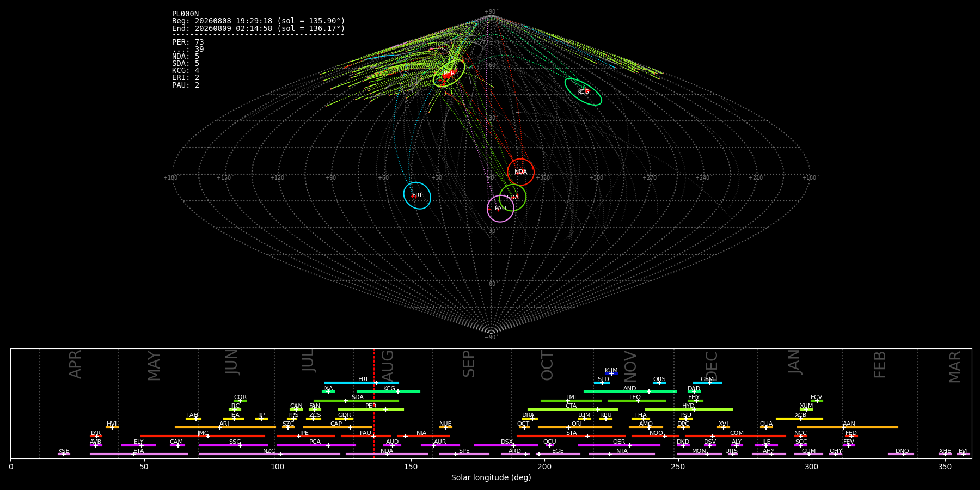Screen dimensions: 980x490
Task: Select the SDA shower bar in the timeline
Action: click(356, 401)
